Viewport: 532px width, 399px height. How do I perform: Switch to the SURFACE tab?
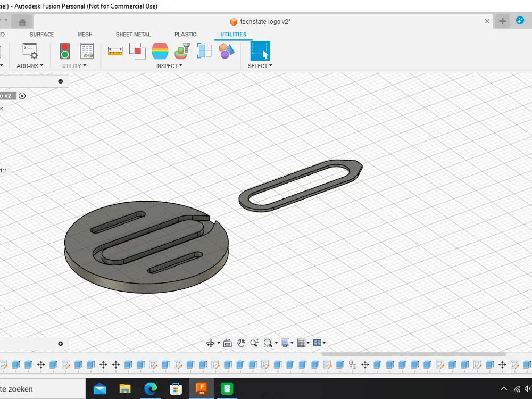41,34
